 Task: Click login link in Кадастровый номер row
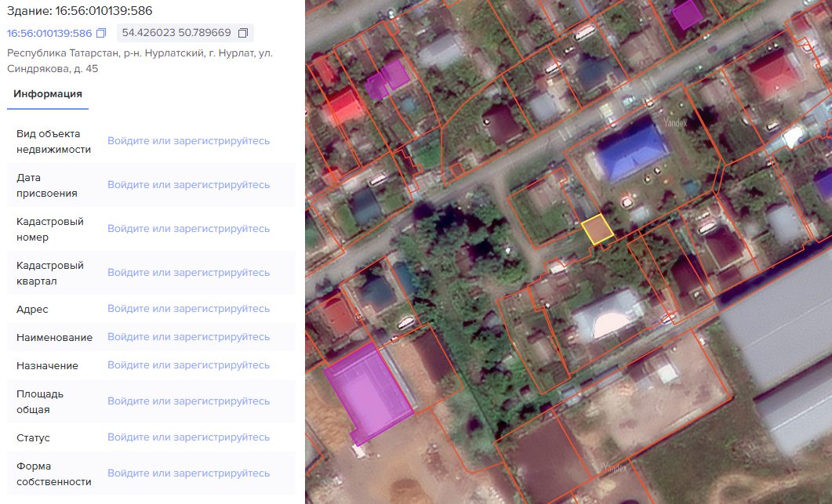click(x=188, y=229)
